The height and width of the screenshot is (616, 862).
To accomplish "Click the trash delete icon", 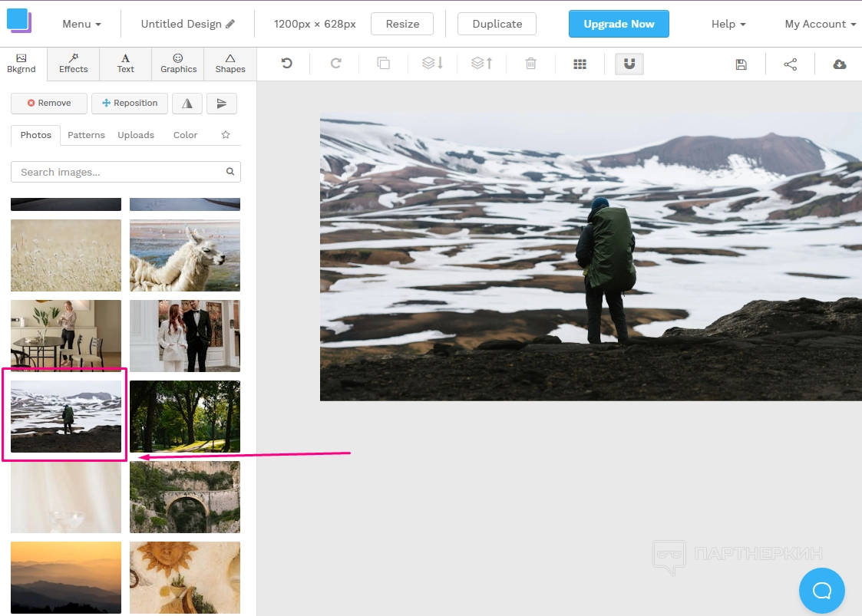I will pos(530,64).
